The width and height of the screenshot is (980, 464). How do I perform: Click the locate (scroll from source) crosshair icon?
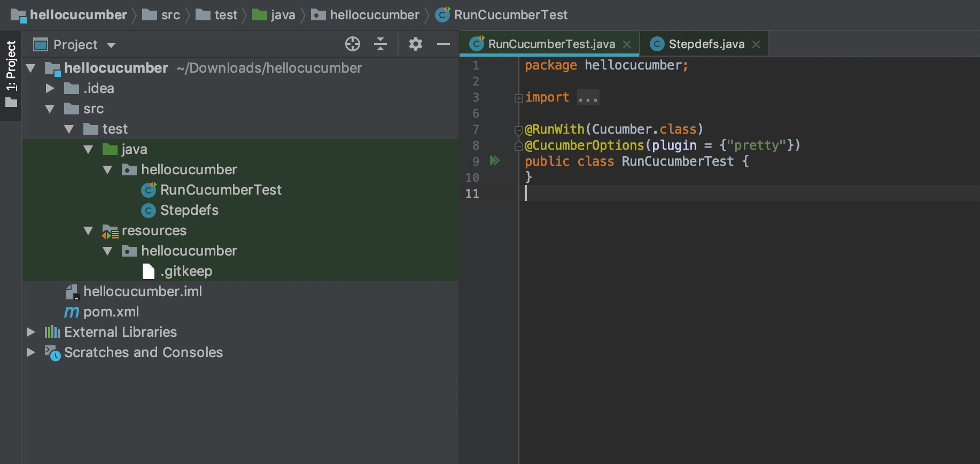coord(353,44)
